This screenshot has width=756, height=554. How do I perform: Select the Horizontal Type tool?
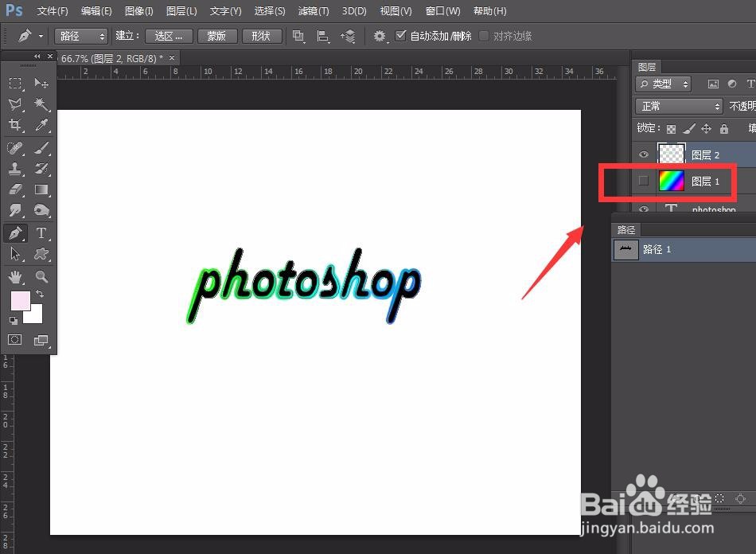[x=41, y=233]
